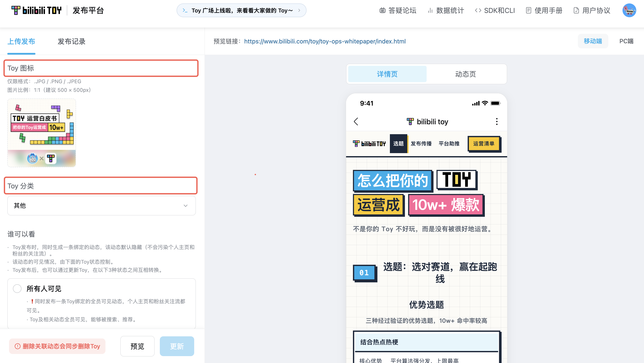Viewport: 644px width, 363px height.
Task: Select 选题 nav item in preview
Action: point(398,143)
